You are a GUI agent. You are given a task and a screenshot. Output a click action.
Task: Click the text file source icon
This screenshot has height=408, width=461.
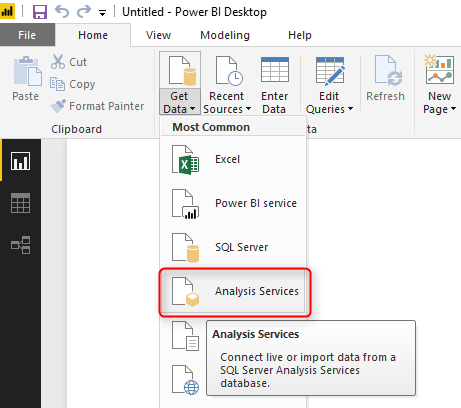pos(185,336)
